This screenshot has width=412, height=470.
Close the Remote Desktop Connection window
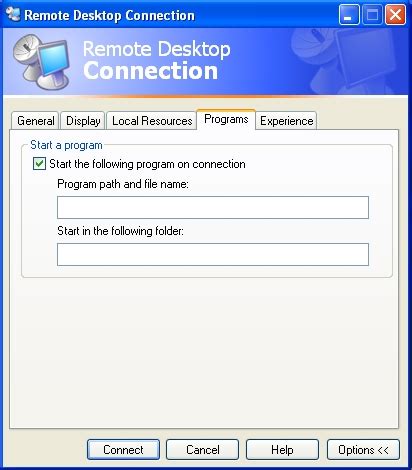(x=395, y=15)
